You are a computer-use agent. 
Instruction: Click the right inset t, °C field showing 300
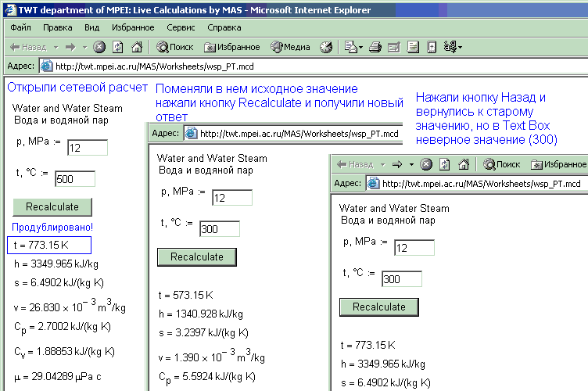pyautogui.click(x=402, y=279)
